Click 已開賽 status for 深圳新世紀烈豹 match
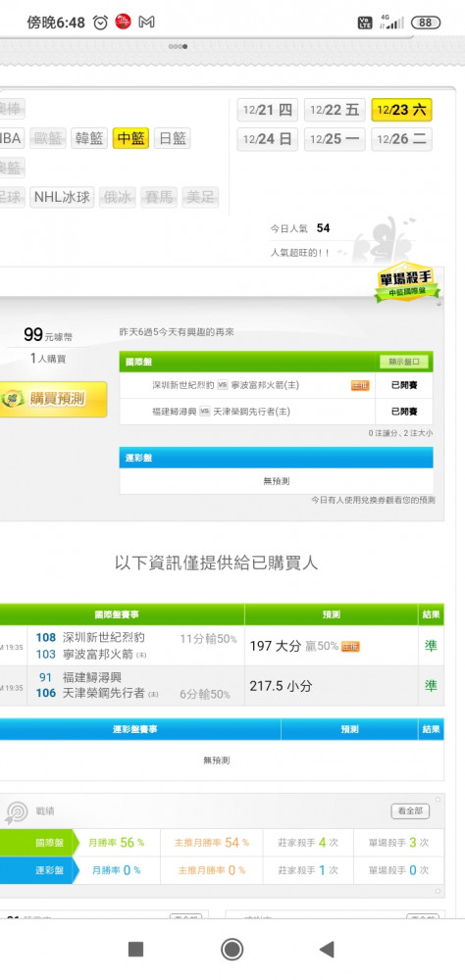Screen dimensions: 465x980 click(x=404, y=385)
